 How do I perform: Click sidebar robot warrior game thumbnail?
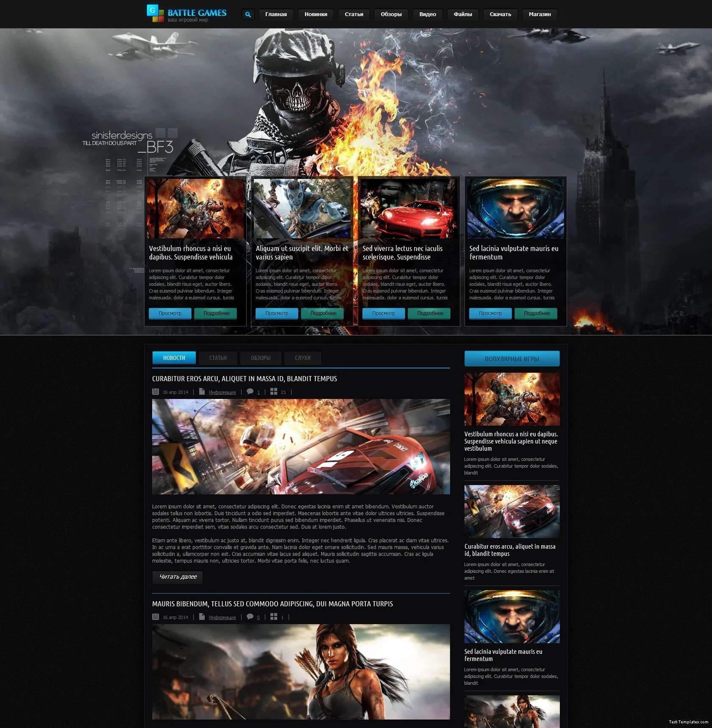(512, 399)
